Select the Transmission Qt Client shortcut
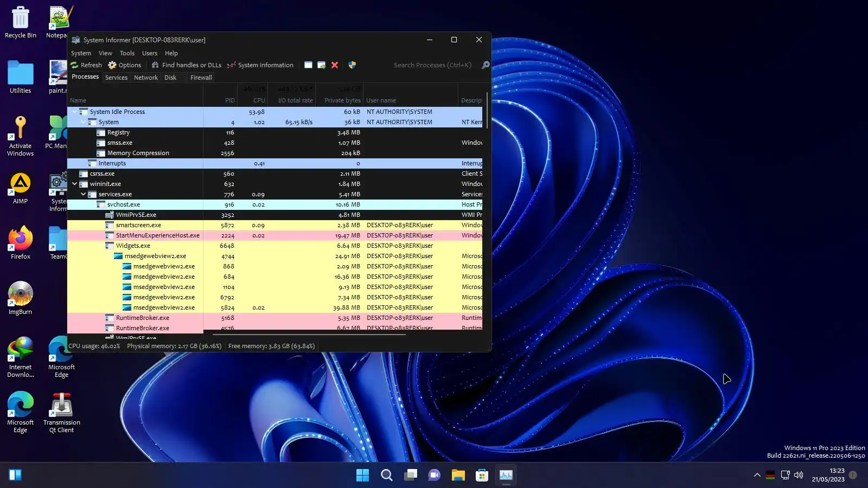 click(62, 413)
